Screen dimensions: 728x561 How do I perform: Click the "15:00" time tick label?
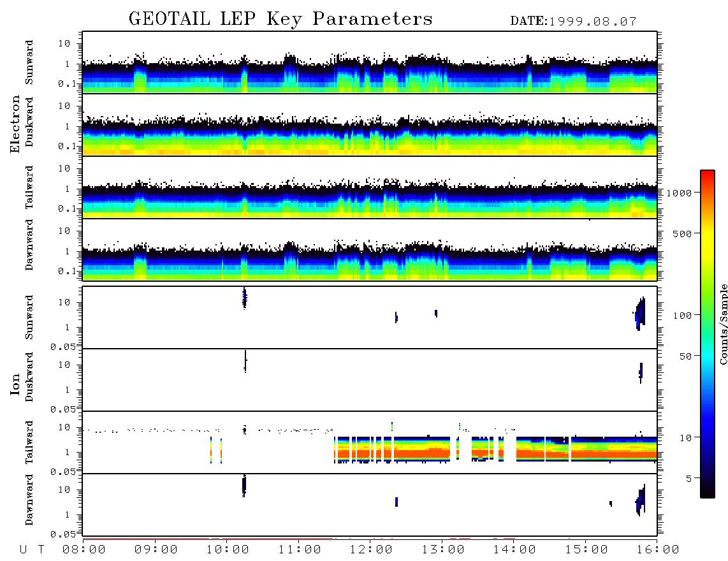[x=587, y=550]
